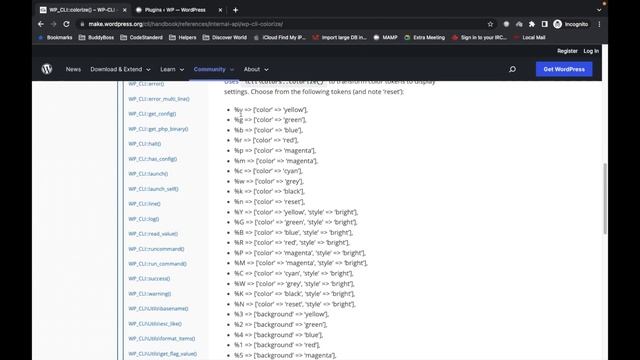Open the extensions puzzle icon
The image size is (640, 360).
pos(532,24)
